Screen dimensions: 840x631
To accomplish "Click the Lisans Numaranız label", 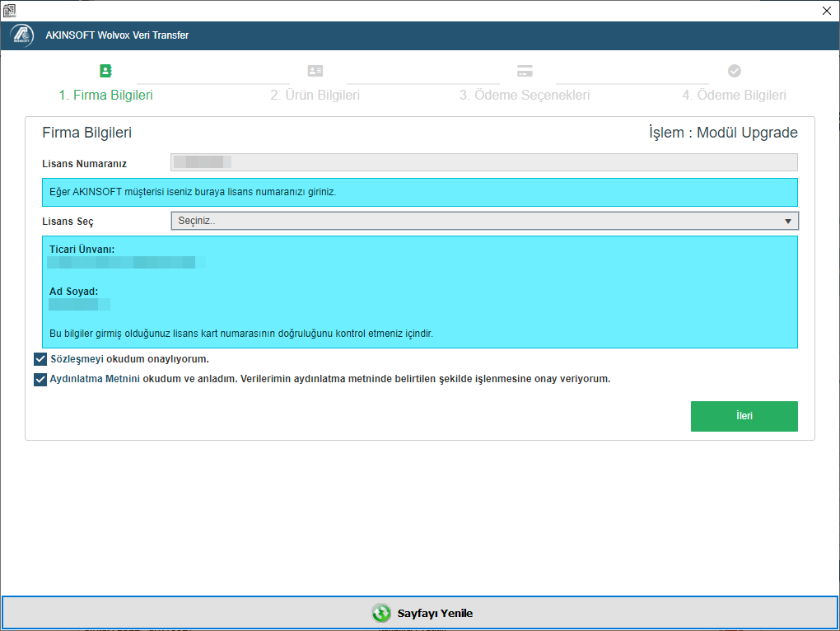I will 85,163.
